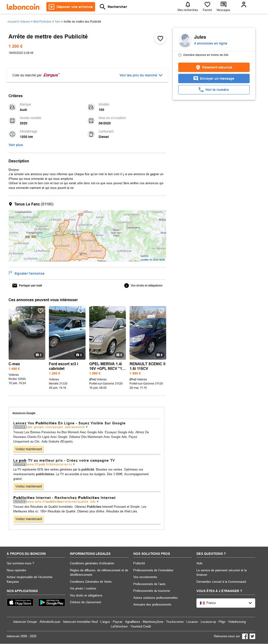Open Critères de classement footer link
This screenshot has width=268, height=644.
coord(85,602)
